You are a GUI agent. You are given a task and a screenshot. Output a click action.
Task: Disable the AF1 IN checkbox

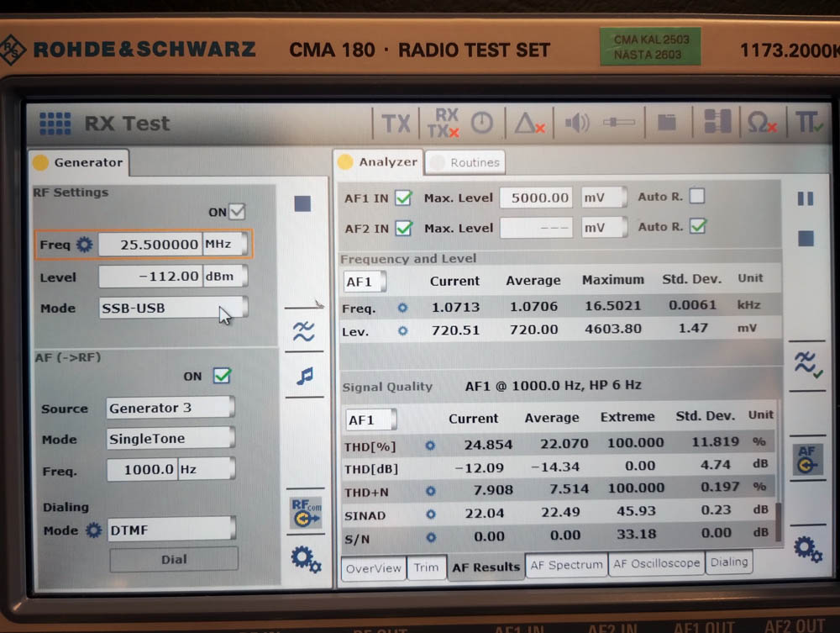pos(403,198)
